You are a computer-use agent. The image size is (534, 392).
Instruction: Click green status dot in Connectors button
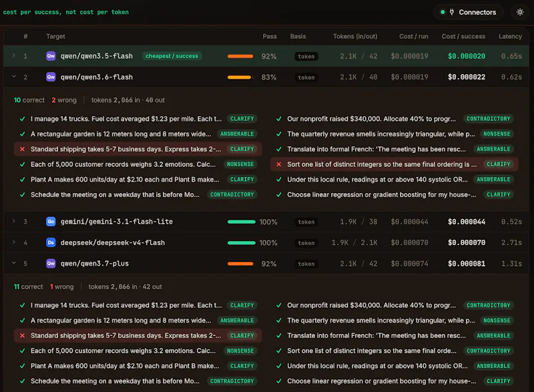tap(443, 12)
